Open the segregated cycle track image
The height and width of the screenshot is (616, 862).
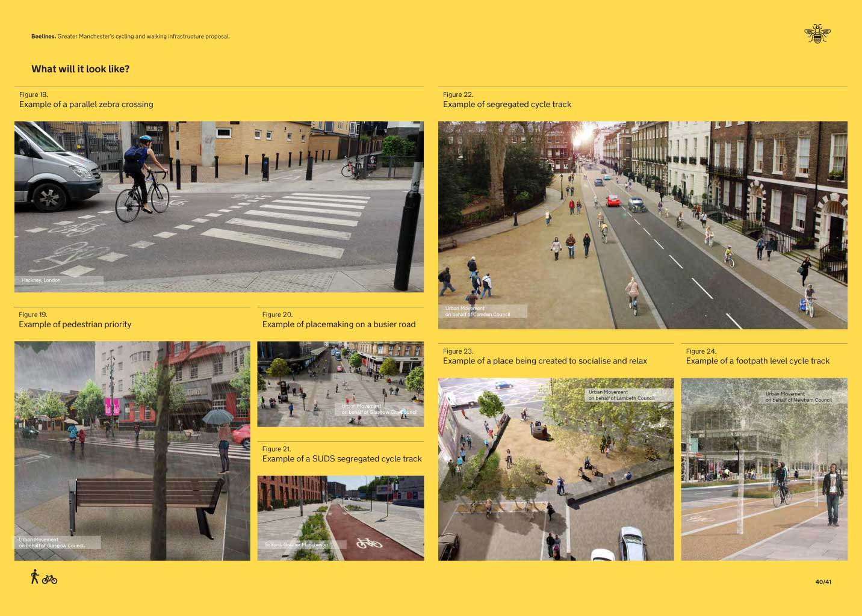642,225
